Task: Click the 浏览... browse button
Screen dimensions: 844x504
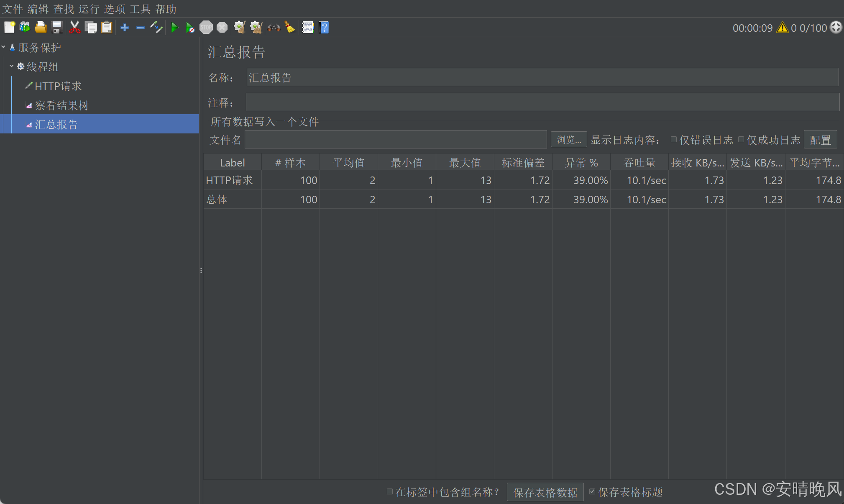Action: (x=569, y=140)
